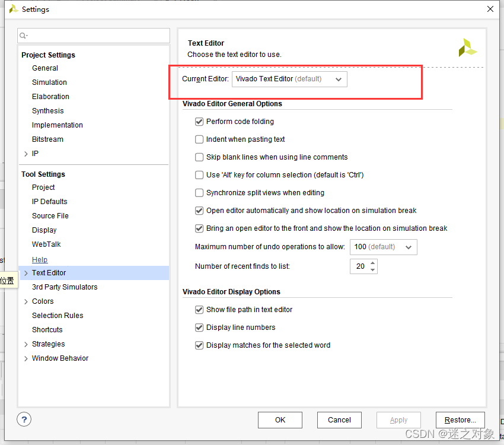
Task: Select Implementation settings
Action: (x=57, y=125)
